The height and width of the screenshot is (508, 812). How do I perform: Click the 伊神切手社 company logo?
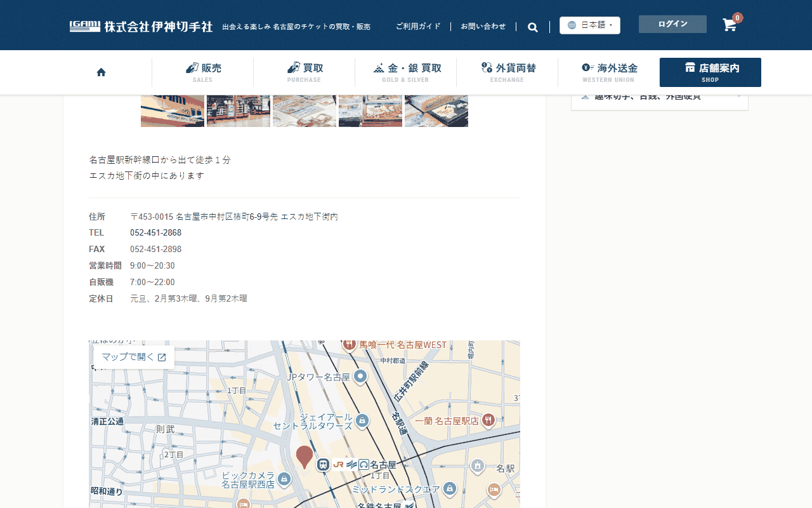coord(141,26)
